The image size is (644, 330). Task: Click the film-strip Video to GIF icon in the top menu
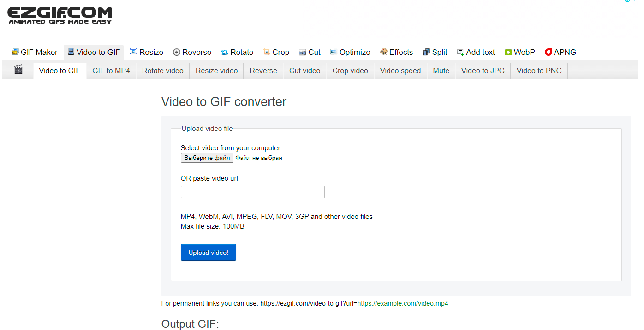pos(71,52)
